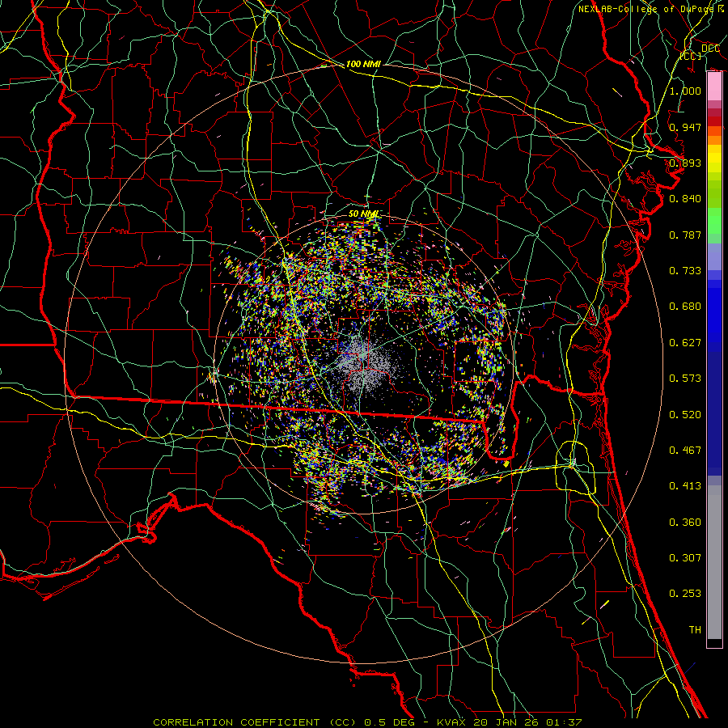The height and width of the screenshot is (728, 728).
Task: Click the 0.627 legend value
Action: point(685,343)
